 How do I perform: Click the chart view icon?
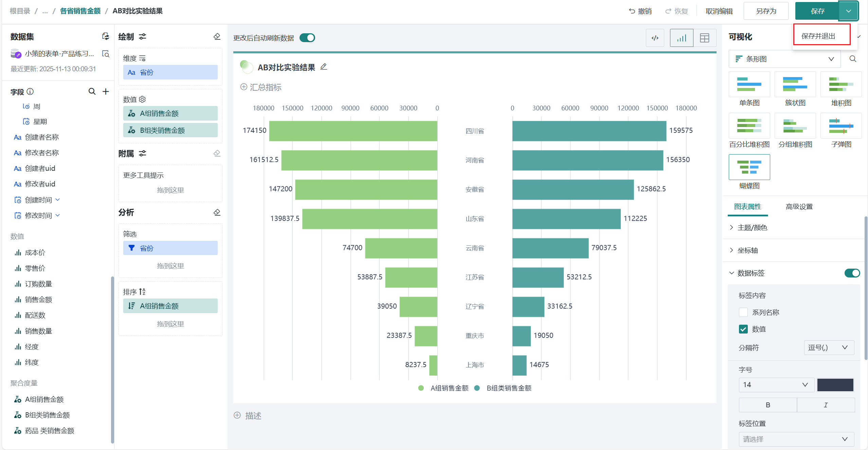click(681, 38)
